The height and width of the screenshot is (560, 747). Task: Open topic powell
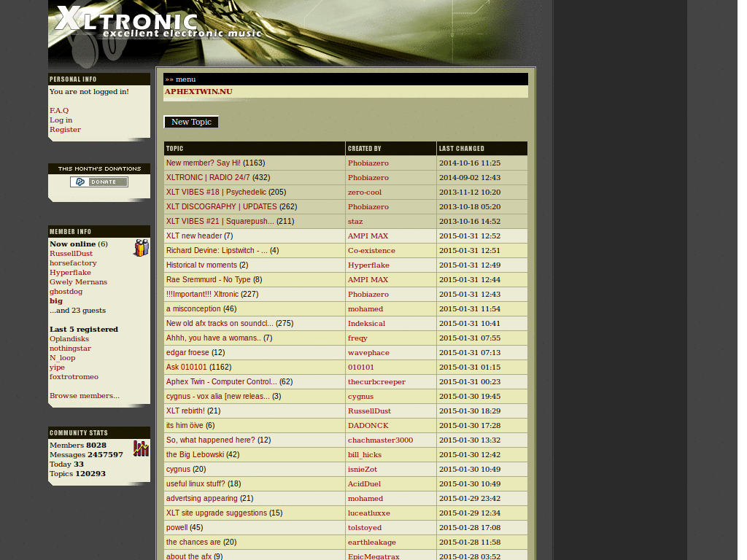pyautogui.click(x=177, y=528)
